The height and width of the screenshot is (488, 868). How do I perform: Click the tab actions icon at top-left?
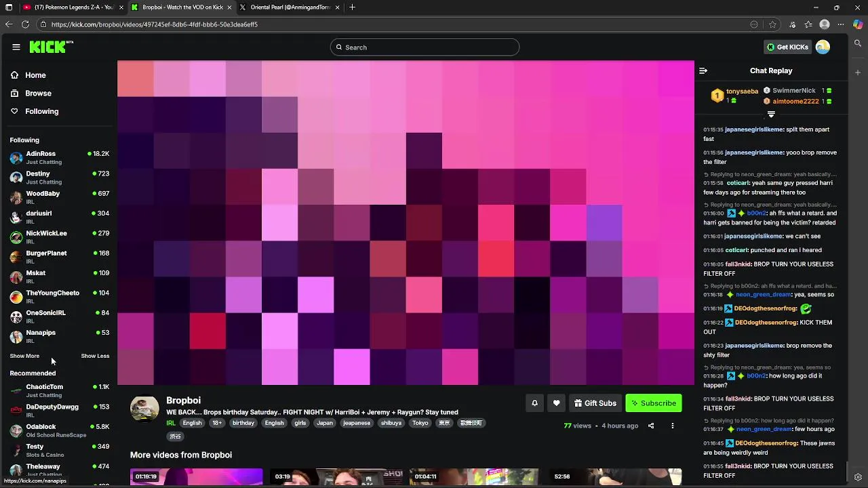click(x=9, y=7)
